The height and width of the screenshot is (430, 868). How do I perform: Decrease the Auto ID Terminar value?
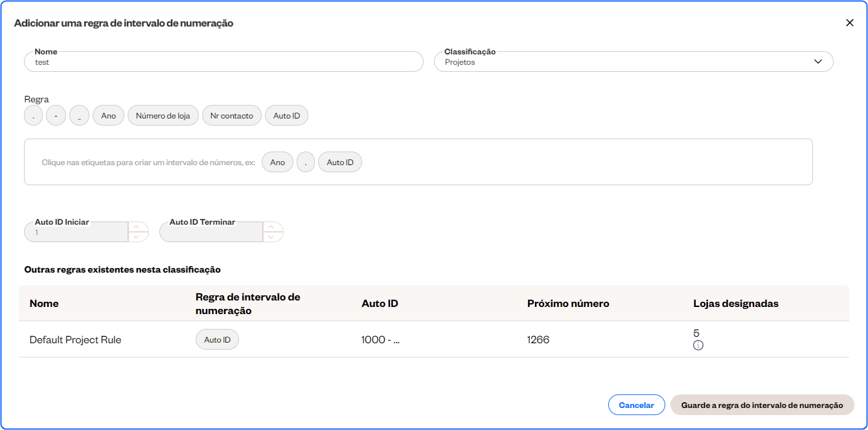273,237
